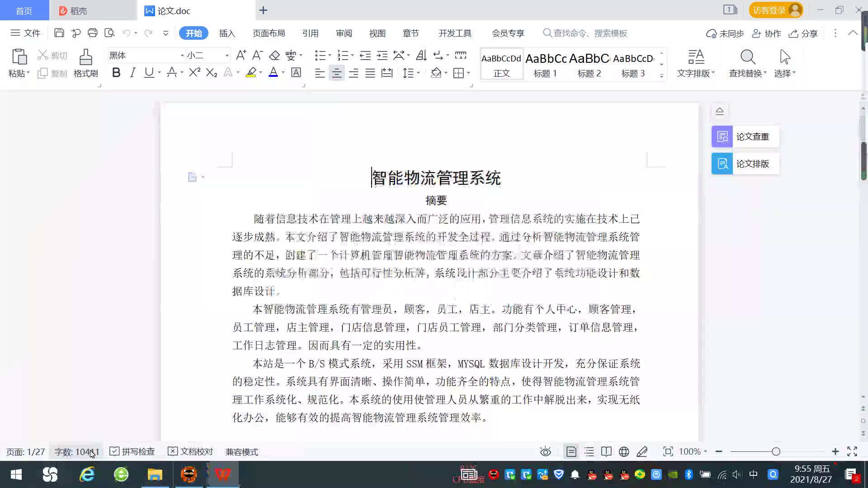The width and height of the screenshot is (868, 488).
Task: Open Find and Replace magnifier
Action: 748,57
